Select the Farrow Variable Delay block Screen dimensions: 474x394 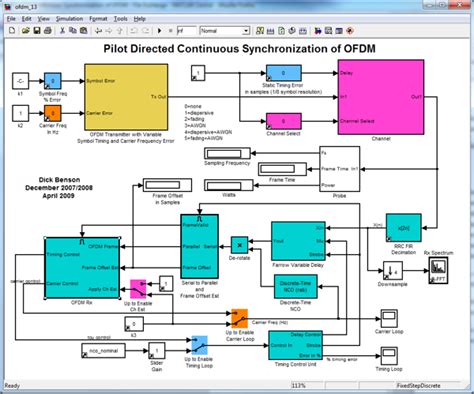coord(298,241)
